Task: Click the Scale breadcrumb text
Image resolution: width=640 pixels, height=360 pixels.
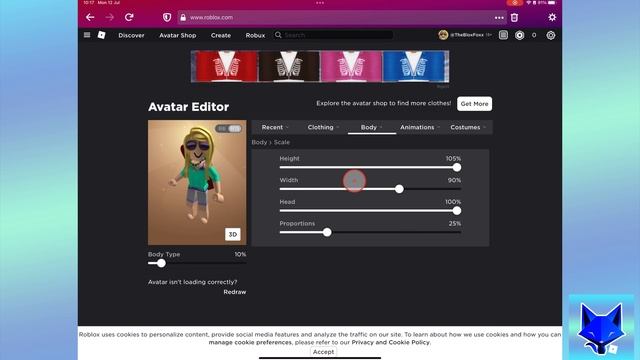Action: [282, 142]
